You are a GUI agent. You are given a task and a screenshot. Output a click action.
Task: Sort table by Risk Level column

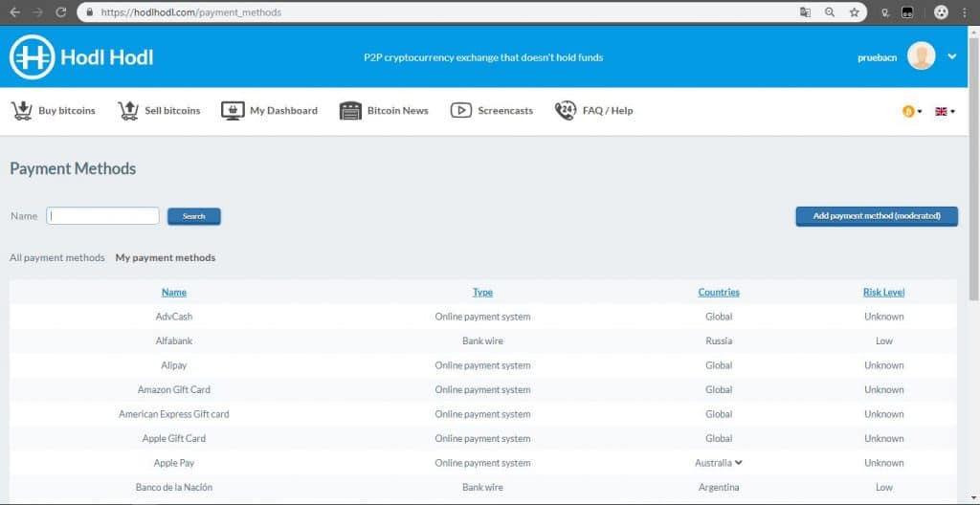(883, 292)
